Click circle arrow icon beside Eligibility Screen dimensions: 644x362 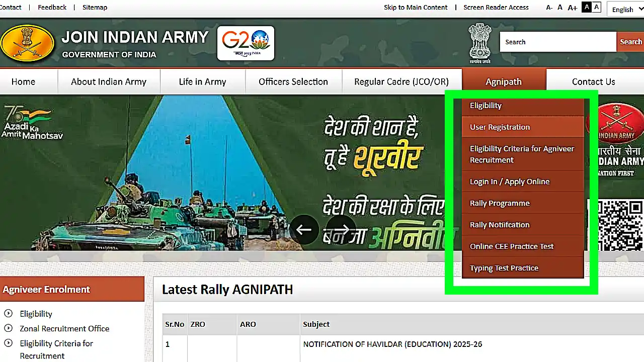tap(8, 313)
